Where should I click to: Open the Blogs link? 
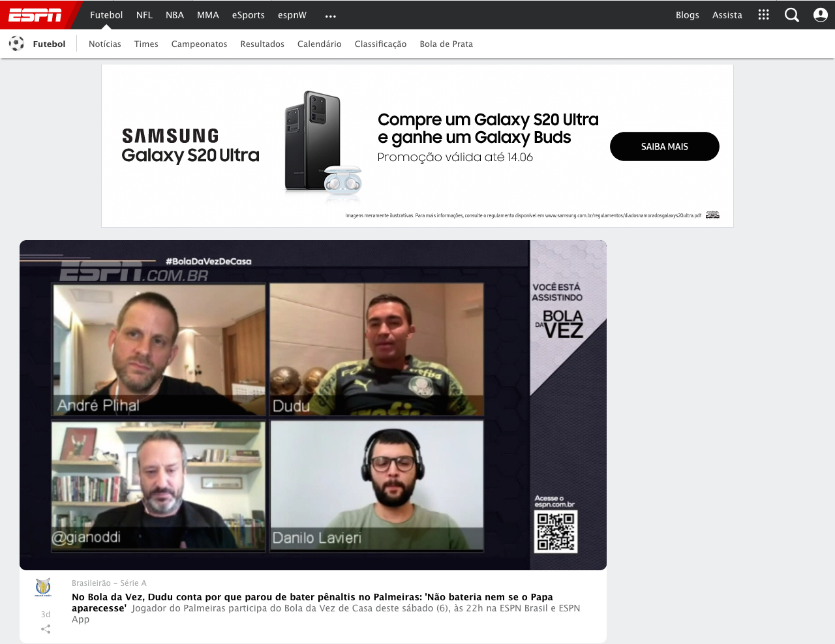pyautogui.click(x=688, y=15)
